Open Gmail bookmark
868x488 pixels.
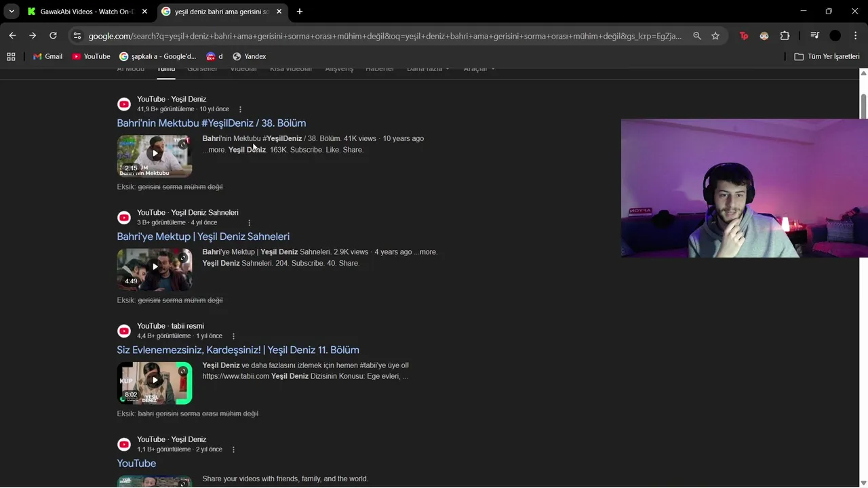tap(48, 56)
